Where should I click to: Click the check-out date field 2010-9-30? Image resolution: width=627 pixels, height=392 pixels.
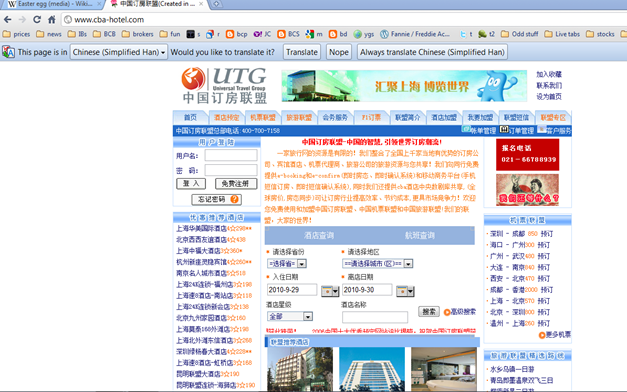coord(367,290)
